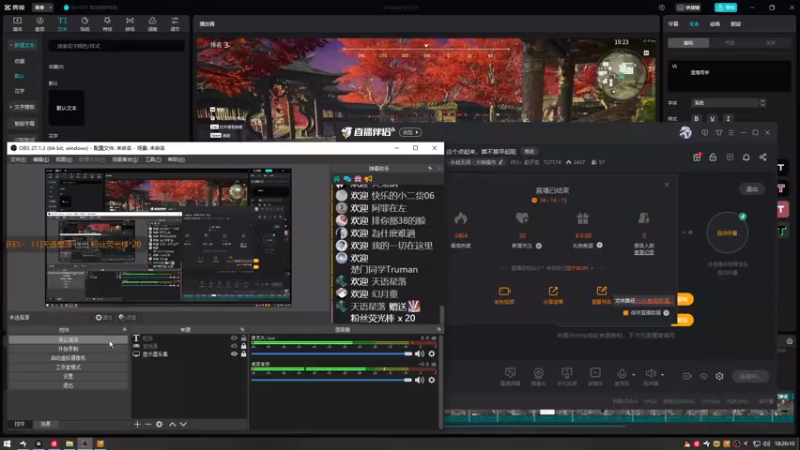This screenshot has width=800, height=450.
Task: Click the search field in CapCut text panel
Action: [x=117, y=46]
